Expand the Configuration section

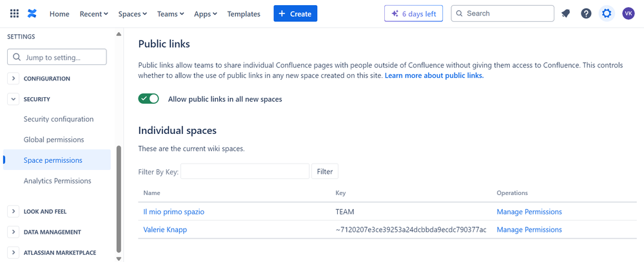[x=13, y=79]
